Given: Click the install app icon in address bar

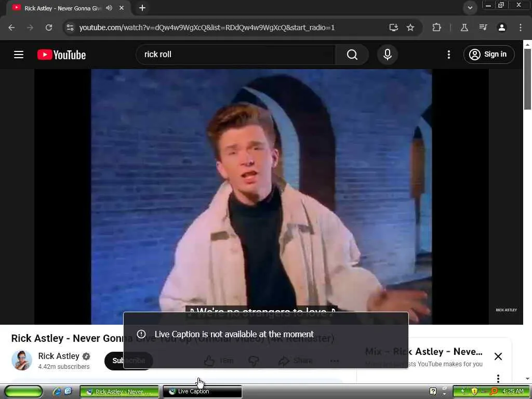Looking at the screenshot, I should (x=394, y=28).
